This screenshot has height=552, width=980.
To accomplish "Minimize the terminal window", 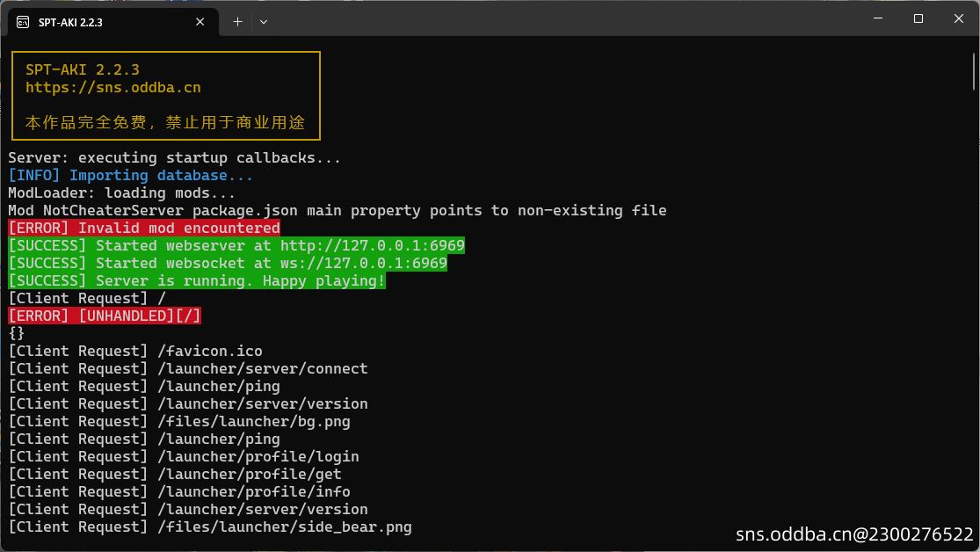I will pyautogui.click(x=878, y=18).
